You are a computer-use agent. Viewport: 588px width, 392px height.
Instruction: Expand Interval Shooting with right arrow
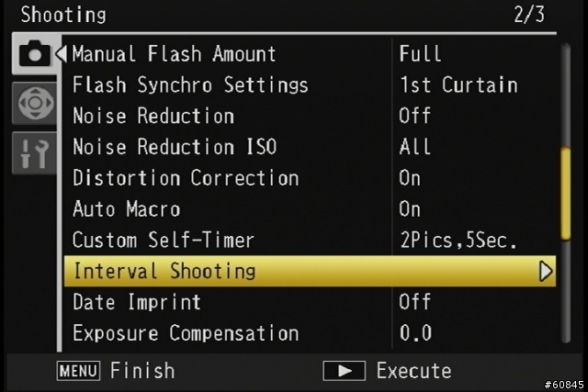pyautogui.click(x=545, y=272)
